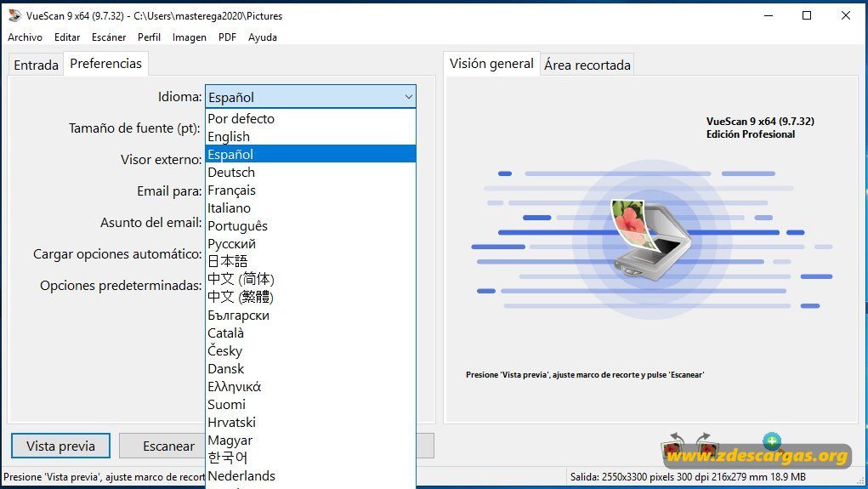Click the rotate left image icon
868x489 pixels.
pyautogui.click(x=673, y=446)
